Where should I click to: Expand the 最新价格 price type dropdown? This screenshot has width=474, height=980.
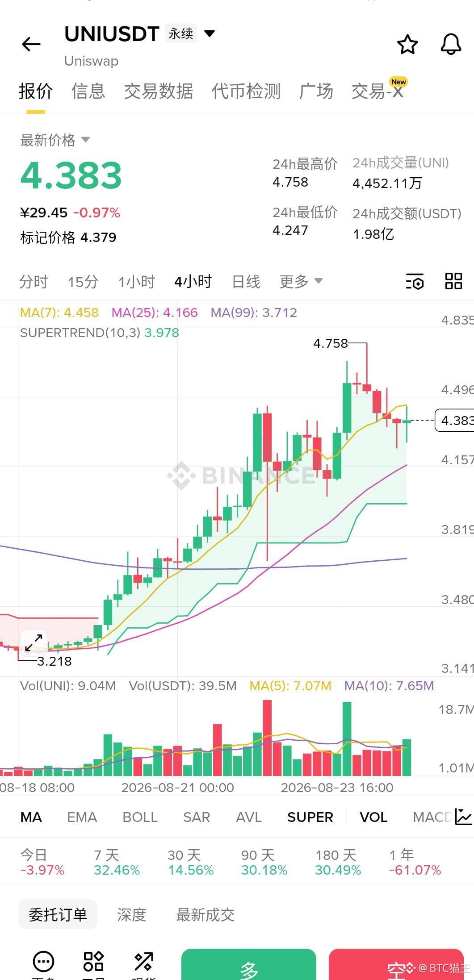tap(85, 140)
